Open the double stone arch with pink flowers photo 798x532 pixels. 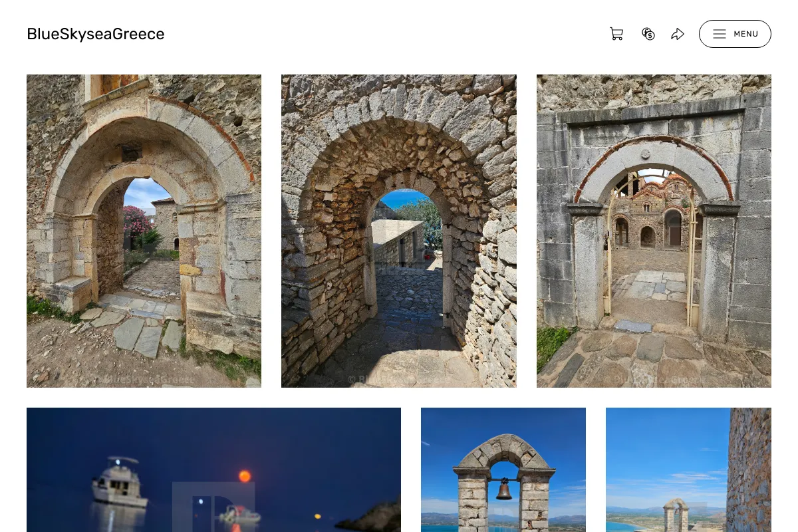pyautogui.click(x=144, y=231)
